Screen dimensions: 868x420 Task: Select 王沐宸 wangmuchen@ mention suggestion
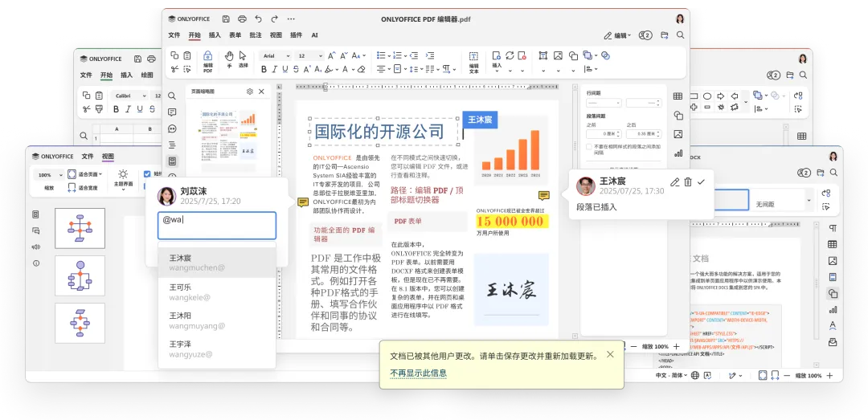217,263
